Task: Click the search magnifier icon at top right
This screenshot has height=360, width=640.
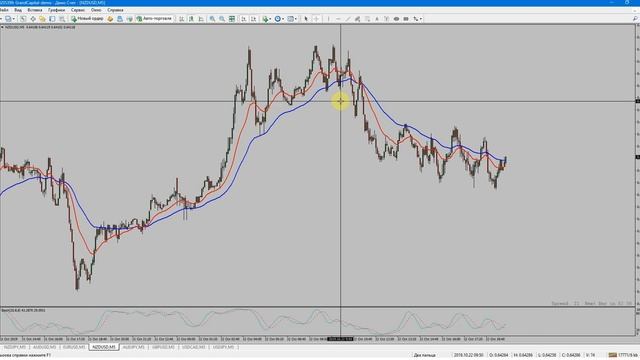Action: (x=635, y=19)
